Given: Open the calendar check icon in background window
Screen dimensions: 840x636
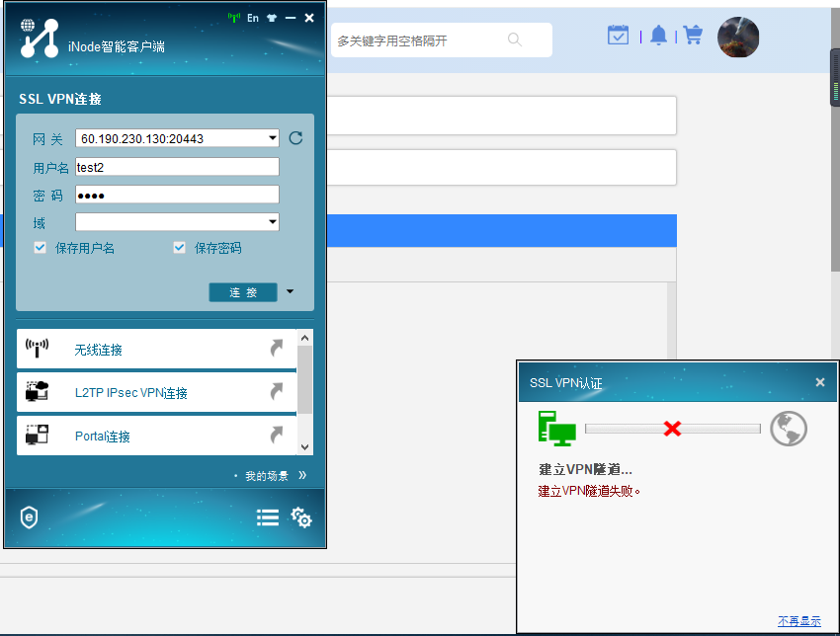Looking at the screenshot, I should (x=618, y=36).
